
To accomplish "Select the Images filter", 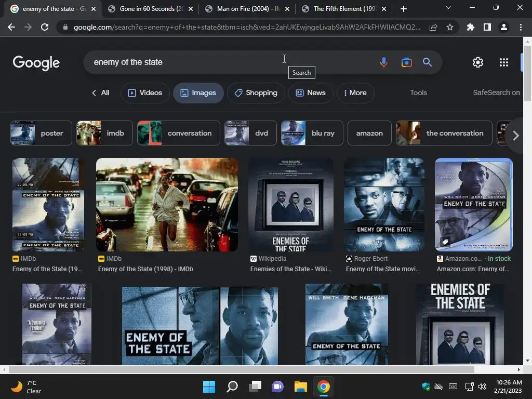I will coord(198,92).
